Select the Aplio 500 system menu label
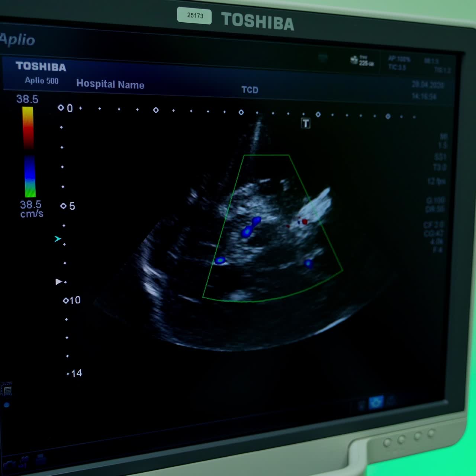Screen dimensions: 476x476 click(x=41, y=81)
